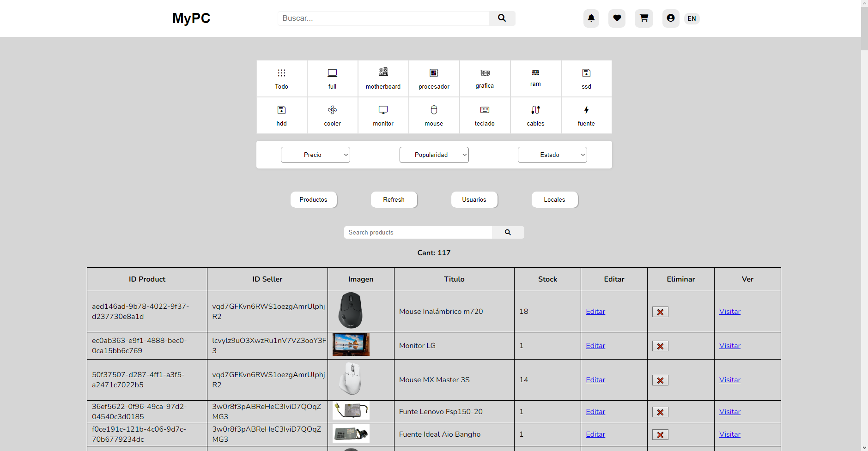Delete the Mouse MX Master 3S entry
This screenshot has height=451, width=868.
(x=660, y=380)
